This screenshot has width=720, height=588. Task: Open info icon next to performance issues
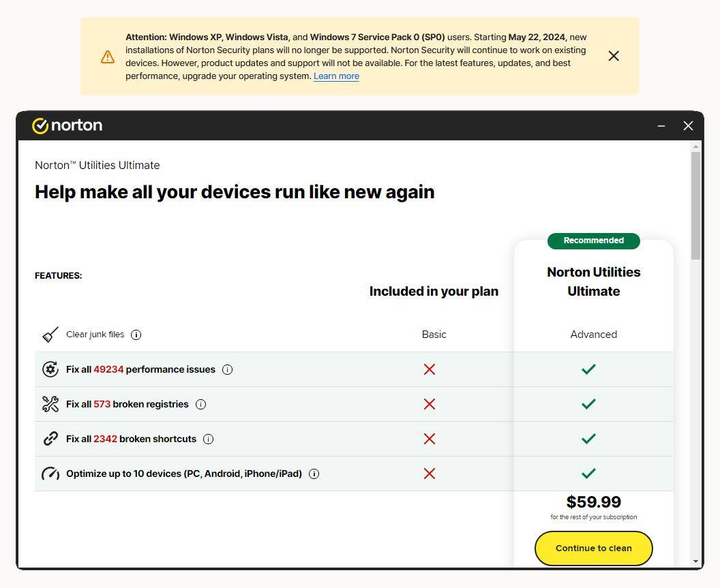point(227,369)
